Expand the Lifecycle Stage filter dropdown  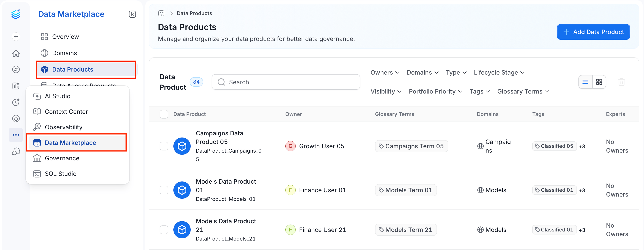[x=499, y=72]
